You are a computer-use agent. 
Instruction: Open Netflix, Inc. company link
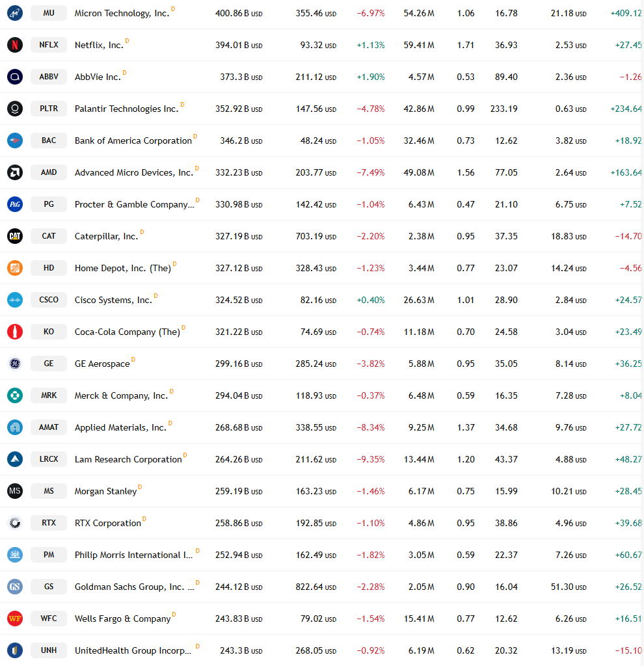(x=99, y=45)
